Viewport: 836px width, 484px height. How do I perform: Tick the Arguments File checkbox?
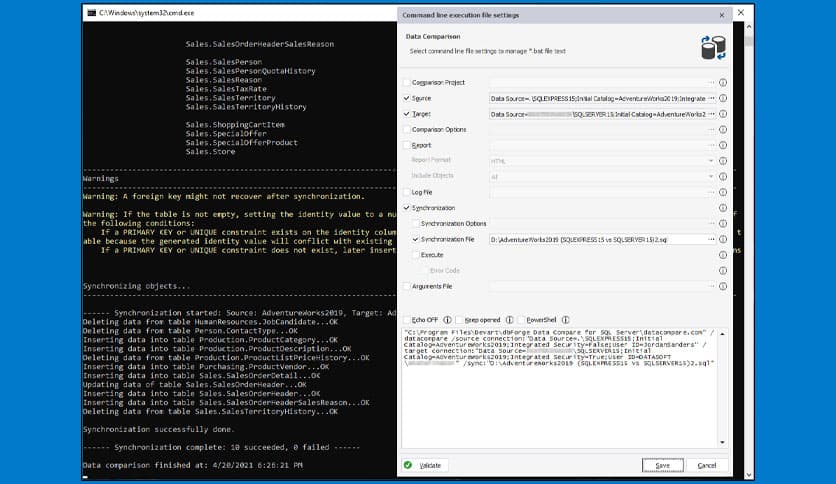(407, 286)
